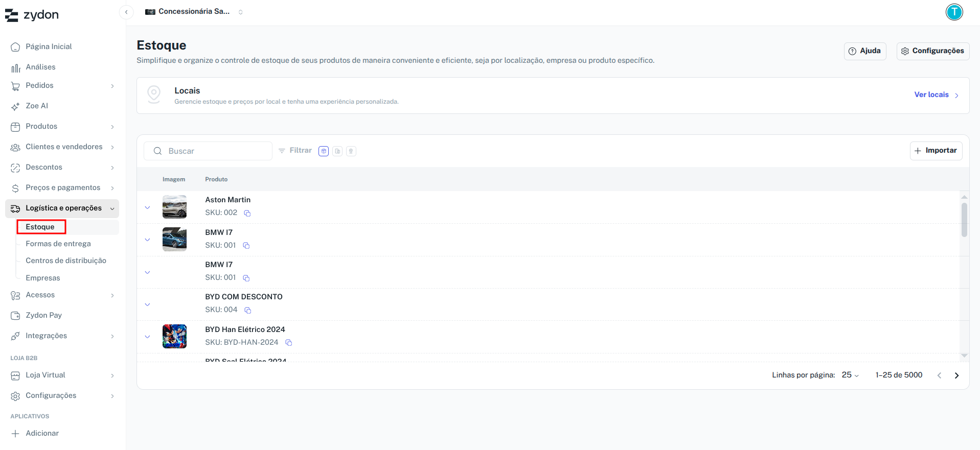Go to the next page of results
980x450 pixels.
point(956,375)
